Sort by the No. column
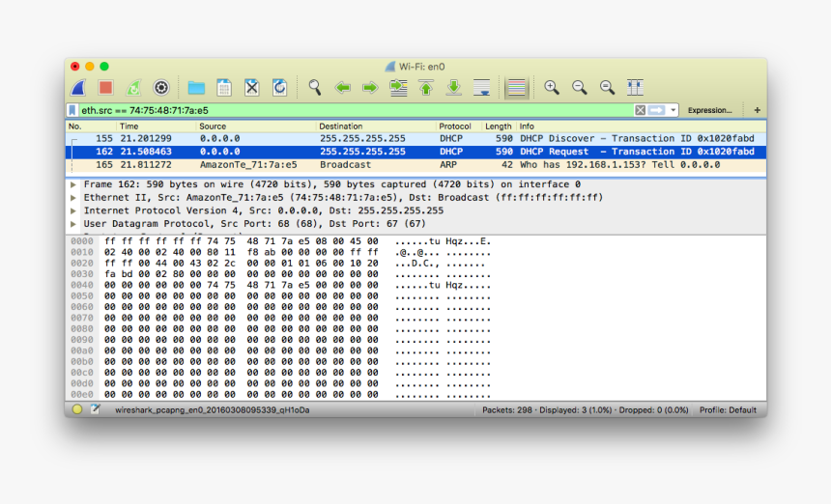The image size is (831, 504). pyautogui.click(x=91, y=126)
